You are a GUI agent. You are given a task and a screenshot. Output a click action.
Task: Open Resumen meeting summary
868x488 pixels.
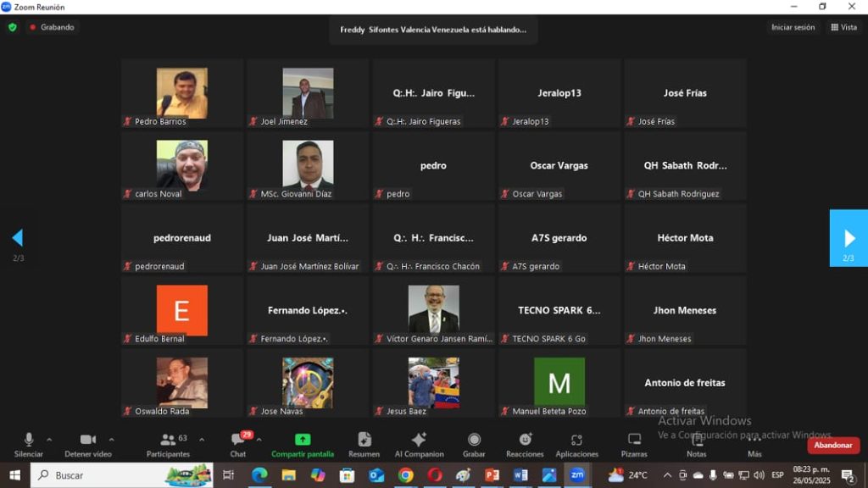point(364,445)
